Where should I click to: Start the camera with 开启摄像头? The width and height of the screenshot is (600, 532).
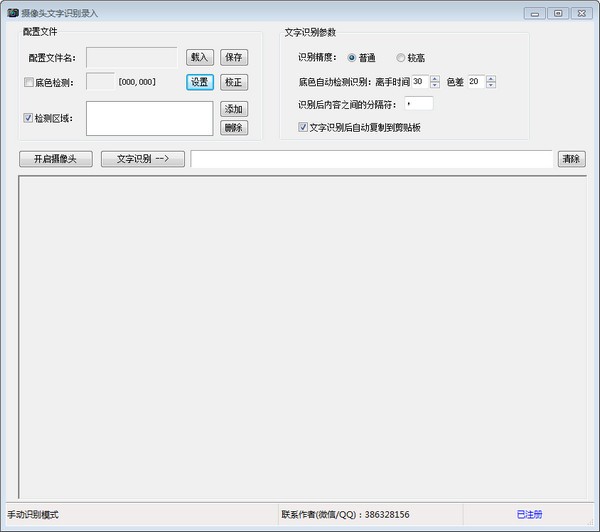(56, 159)
